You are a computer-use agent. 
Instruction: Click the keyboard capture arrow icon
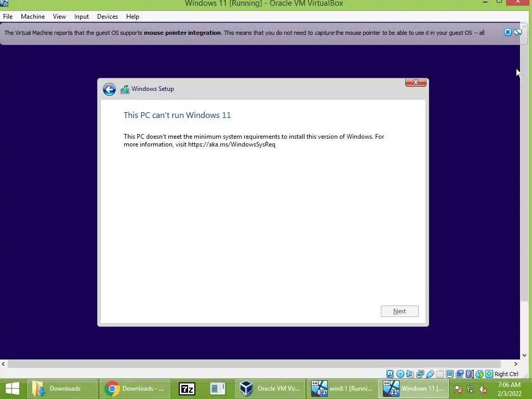pos(489,374)
